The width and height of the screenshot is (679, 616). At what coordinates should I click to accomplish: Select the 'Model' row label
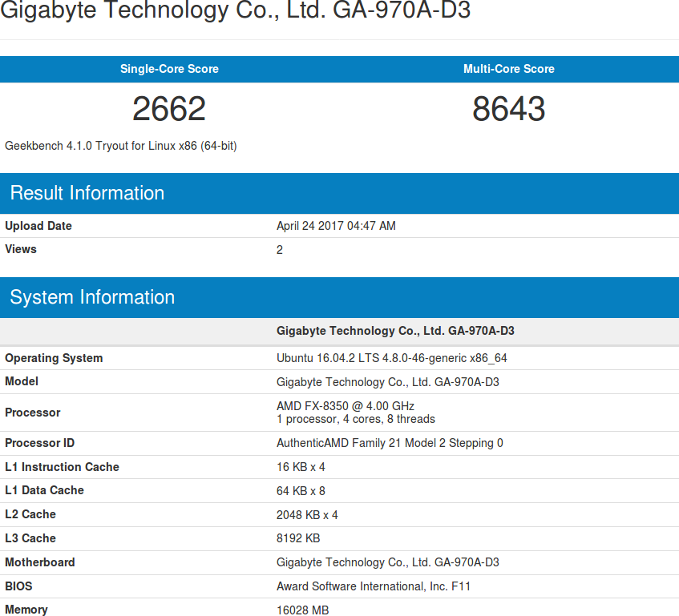pos(22,381)
